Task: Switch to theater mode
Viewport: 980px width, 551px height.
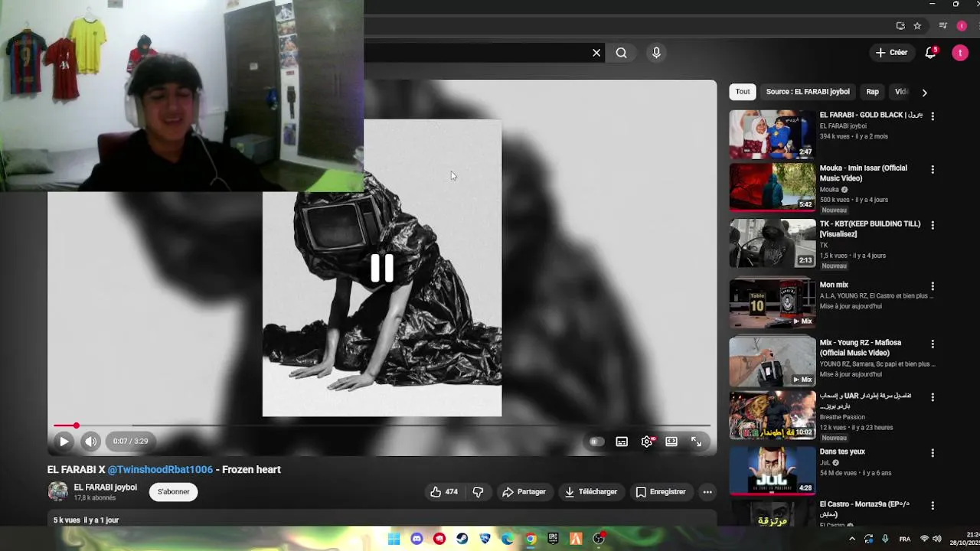Action: (x=671, y=442)
